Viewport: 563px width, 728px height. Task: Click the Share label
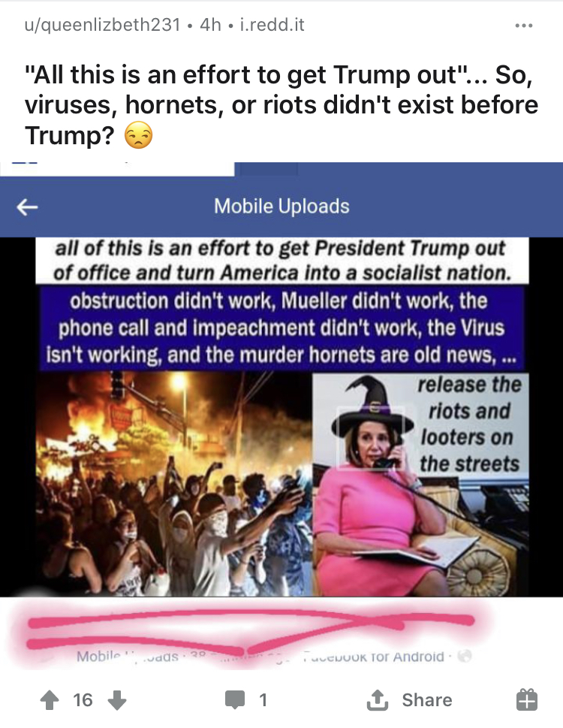click(426, 699)
